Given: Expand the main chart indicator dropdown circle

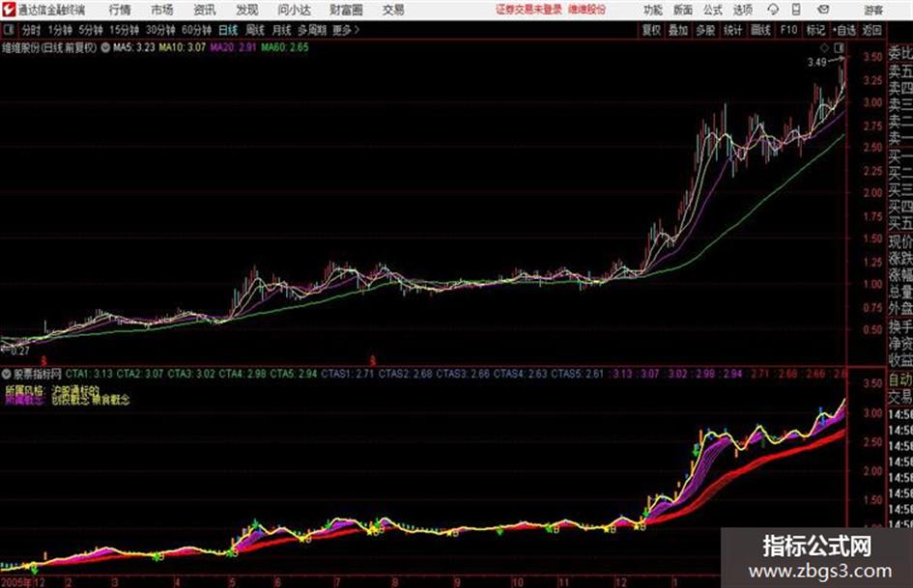Looking at the screenshot, I should click(105, 47).
